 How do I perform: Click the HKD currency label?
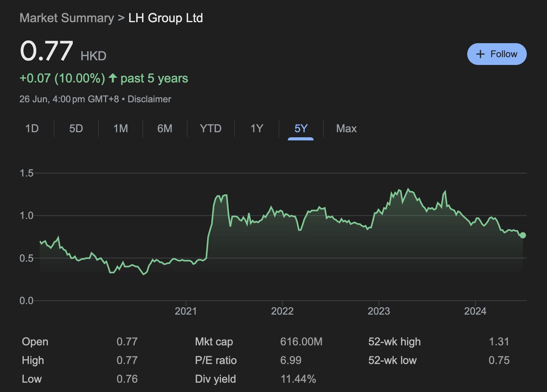93,56
